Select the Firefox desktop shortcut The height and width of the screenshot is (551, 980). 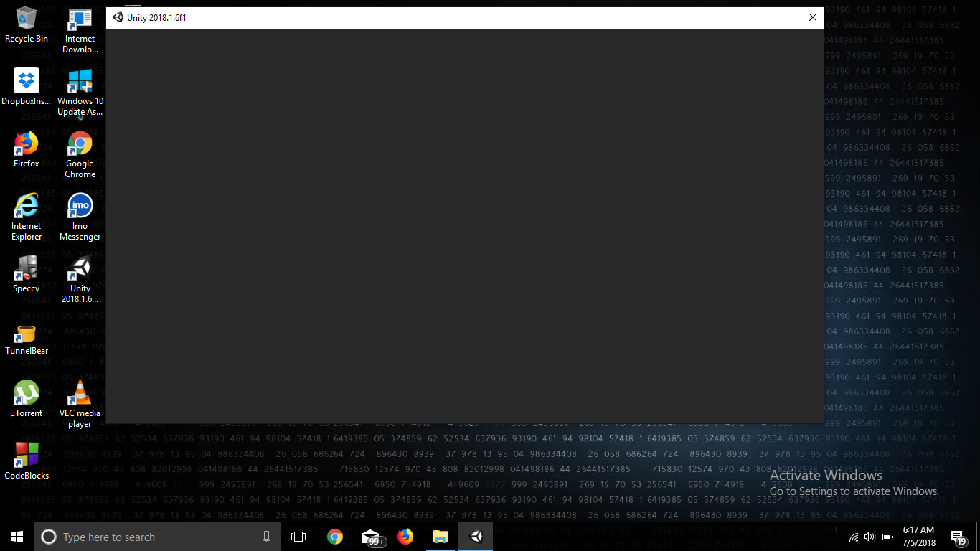click(27, 149)
